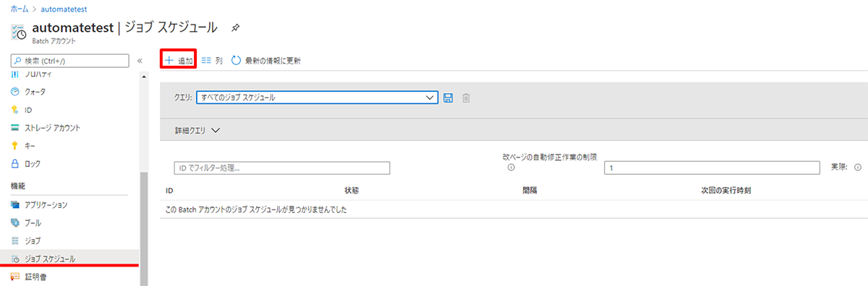Viewport: 868px width, 286px height.
Task: Click the Batch account icon beside title
Action: (19, 32)
